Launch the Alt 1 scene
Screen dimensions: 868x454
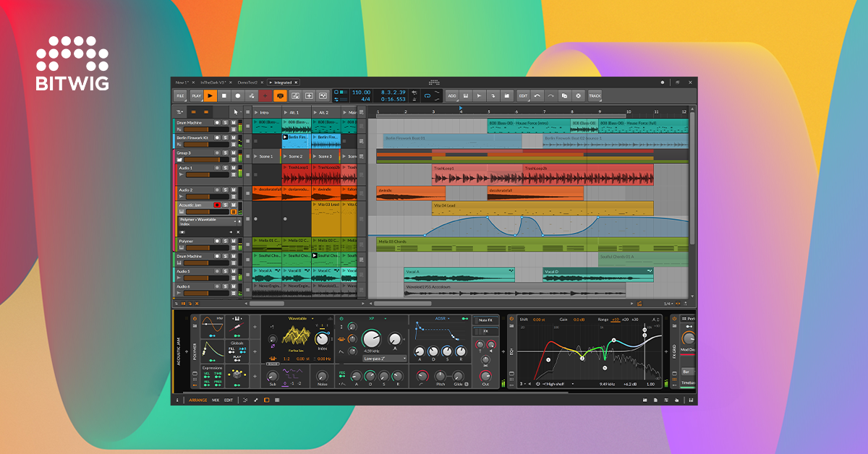click(285, 112)
